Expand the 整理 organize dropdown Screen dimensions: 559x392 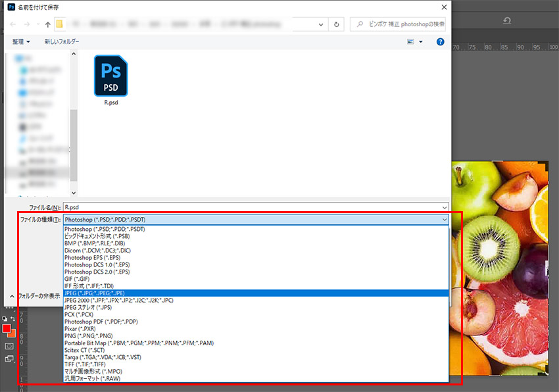click(x=21, y=41)
